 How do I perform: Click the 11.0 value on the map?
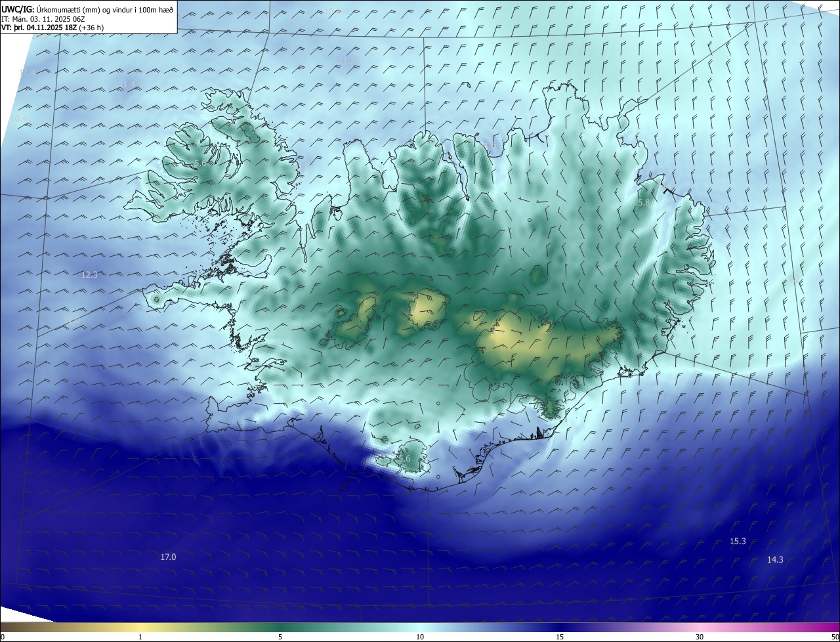[72, 320]
